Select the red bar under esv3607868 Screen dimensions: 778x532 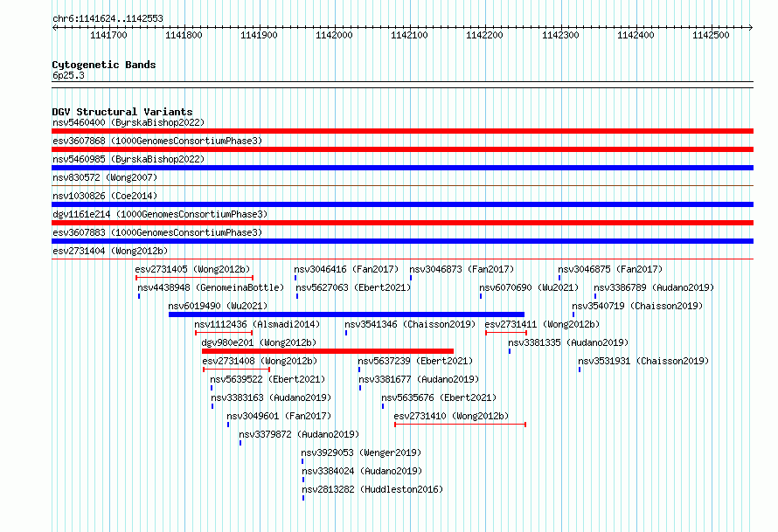click(402, 149)
